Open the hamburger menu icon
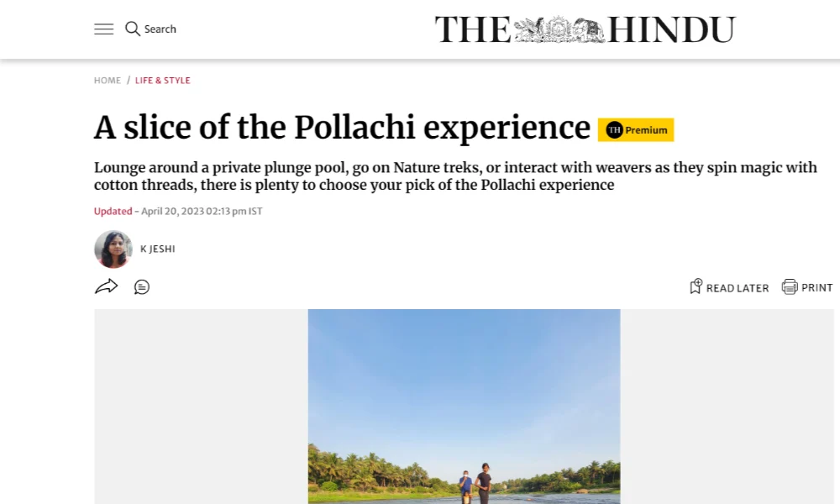 (104, 29)
